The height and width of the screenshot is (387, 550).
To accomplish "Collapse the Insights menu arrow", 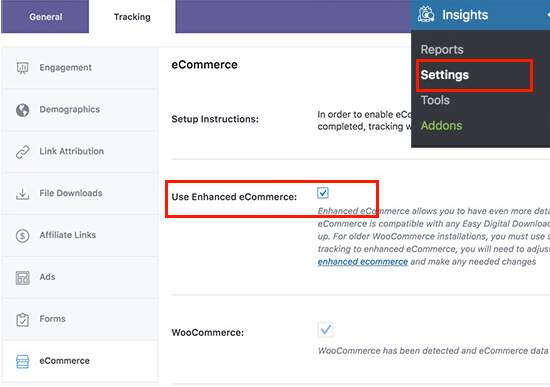I will point(548,15).
